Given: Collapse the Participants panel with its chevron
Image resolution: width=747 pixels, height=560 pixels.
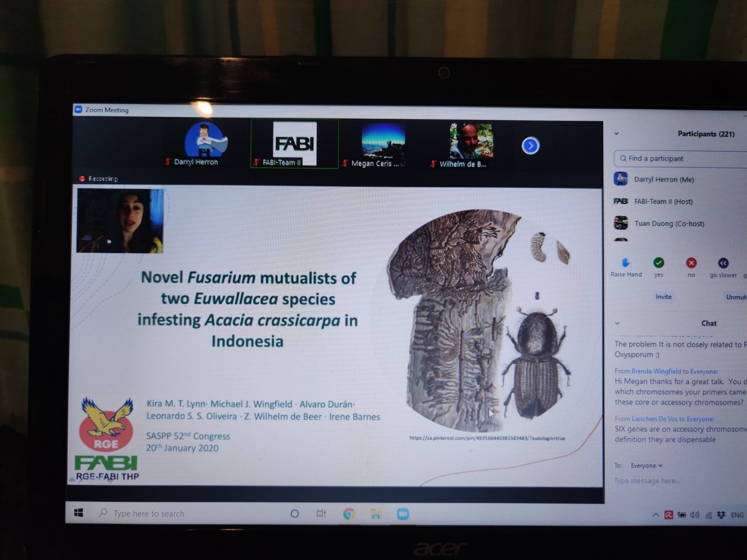Looking at the screenshot, I should 616,134.
